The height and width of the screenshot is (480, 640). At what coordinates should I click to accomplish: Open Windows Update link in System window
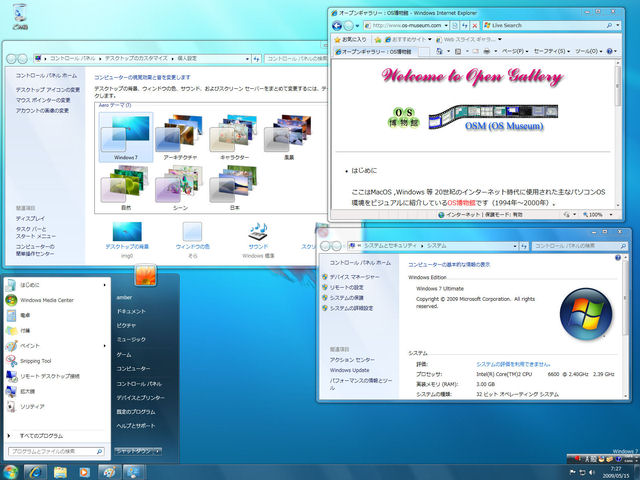point(349,370)
